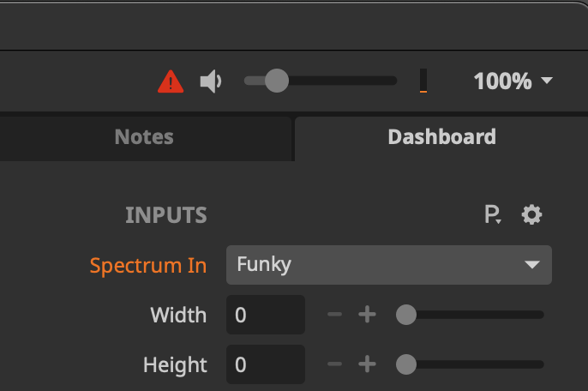
Task: Click the orange Spectrum In label
Action: 148,265
